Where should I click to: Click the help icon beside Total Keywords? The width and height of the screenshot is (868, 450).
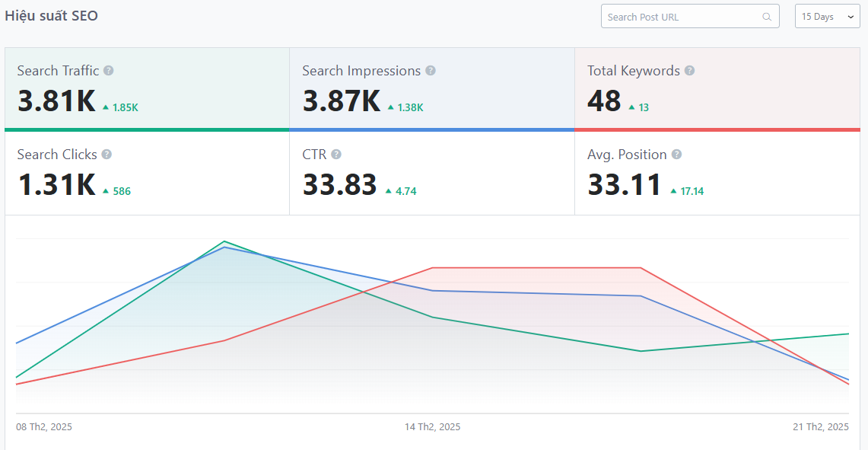(x=689, y=71)
